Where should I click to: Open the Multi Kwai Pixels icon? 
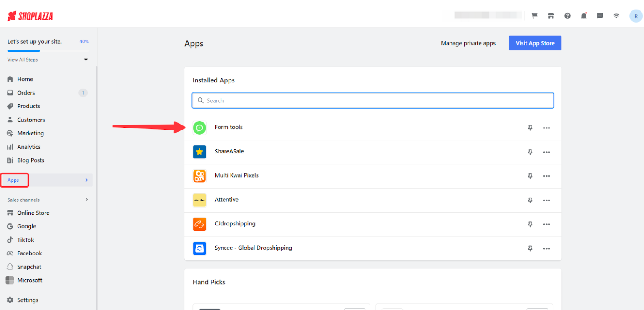199,176
